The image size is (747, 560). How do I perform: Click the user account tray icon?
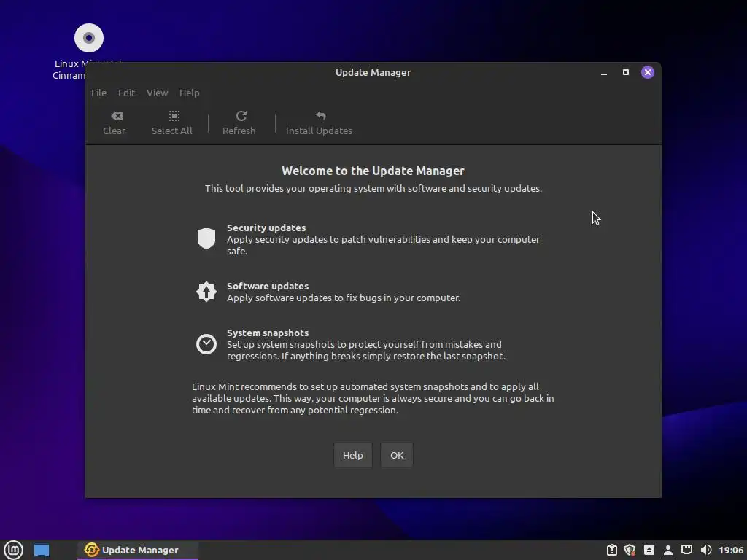[668, 550]
